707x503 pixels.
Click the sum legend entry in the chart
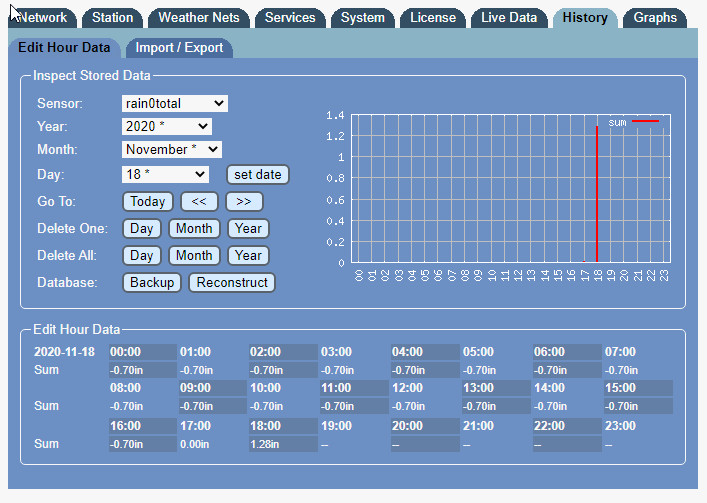pos(634,122)
